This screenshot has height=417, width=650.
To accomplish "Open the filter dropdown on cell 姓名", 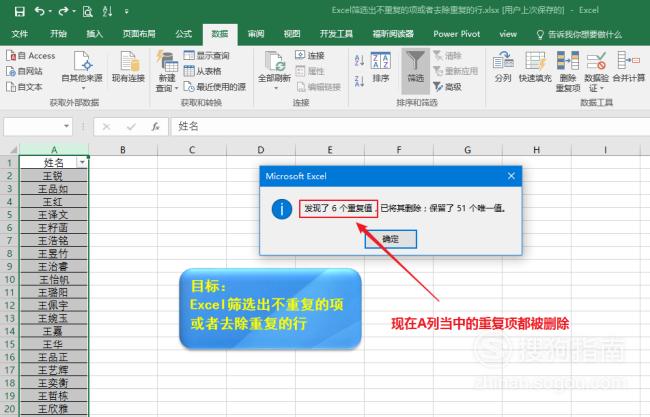I will (x=82, y=162).
